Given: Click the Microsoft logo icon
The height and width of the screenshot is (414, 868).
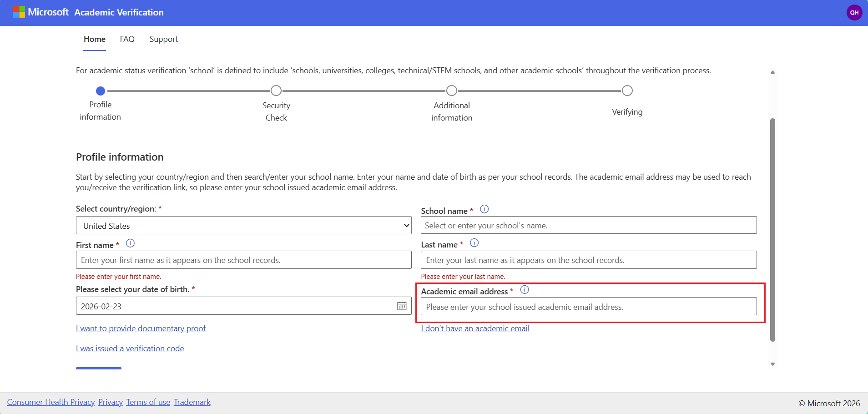Looking at the screenshot, I should (19, 12).
